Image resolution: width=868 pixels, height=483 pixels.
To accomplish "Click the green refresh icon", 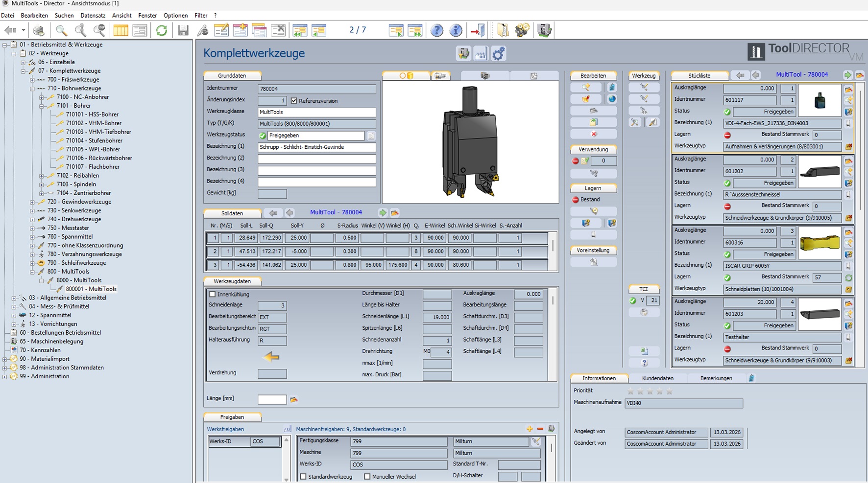I will pos(162,30).
